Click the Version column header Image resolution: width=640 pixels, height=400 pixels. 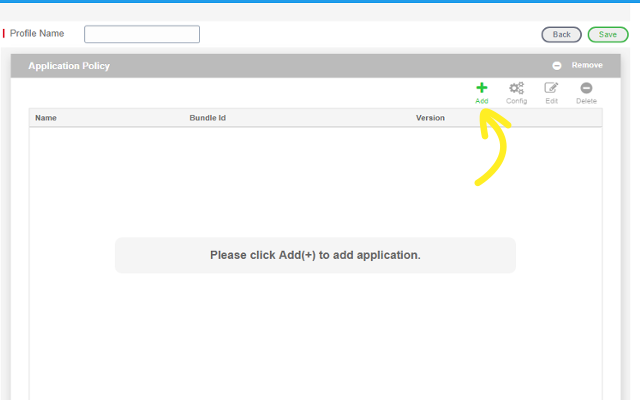pyautogui.click(x=430, y=118)
